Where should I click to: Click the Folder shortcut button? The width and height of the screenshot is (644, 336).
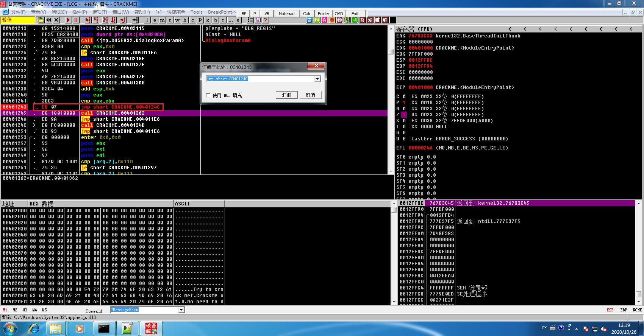click(x=323, y=14)
